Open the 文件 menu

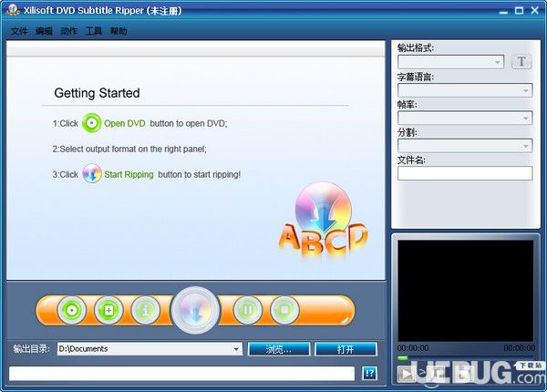19,31
